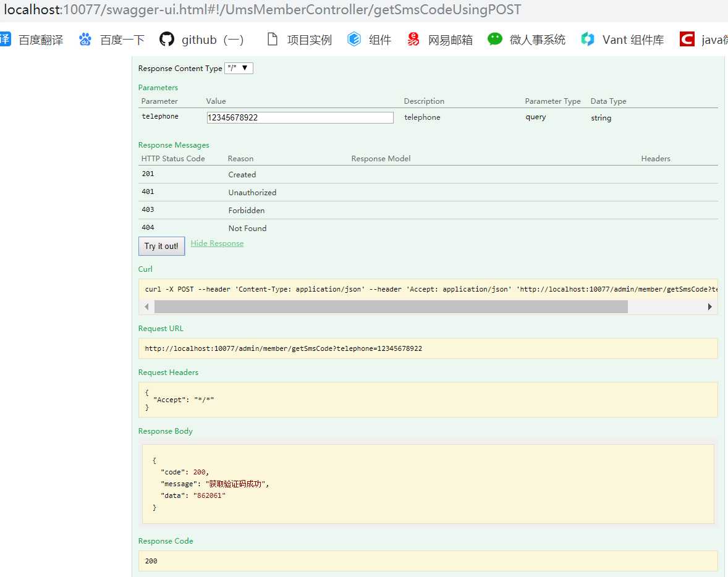Click the Response Code 200 value
This screenshot has height=577, width=728.
(151, 561)
